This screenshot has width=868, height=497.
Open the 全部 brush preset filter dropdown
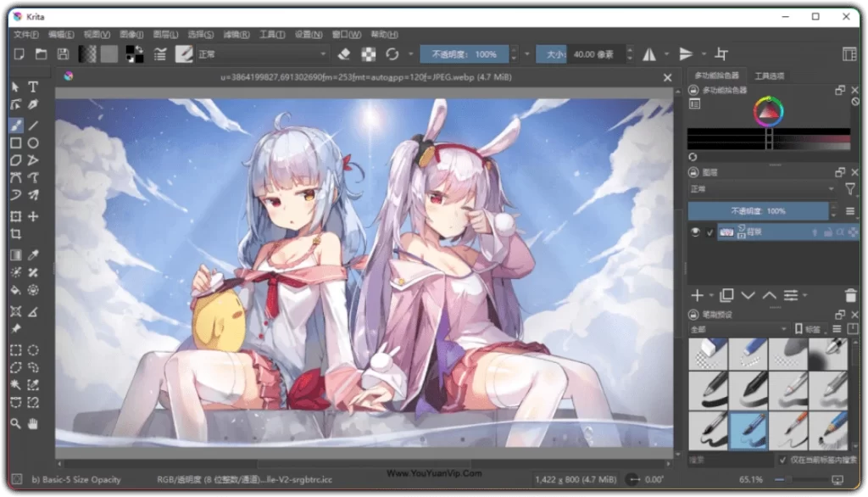tap(746, 329)
